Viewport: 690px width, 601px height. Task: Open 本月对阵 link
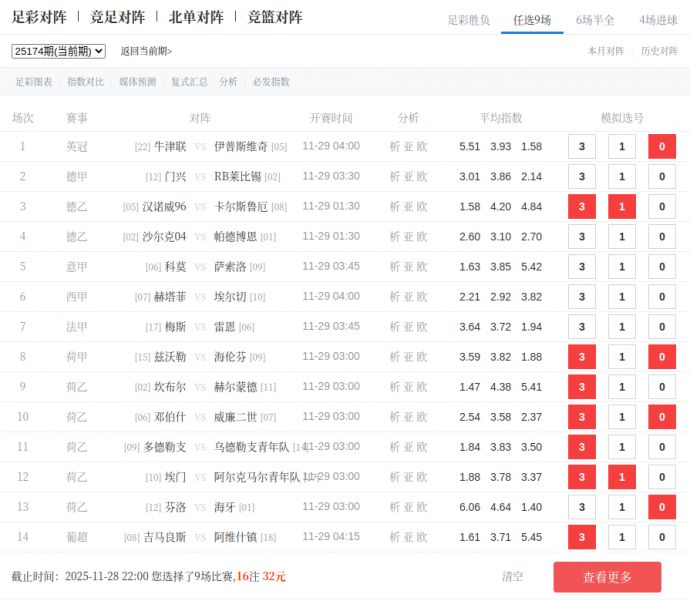click(605, 51)
